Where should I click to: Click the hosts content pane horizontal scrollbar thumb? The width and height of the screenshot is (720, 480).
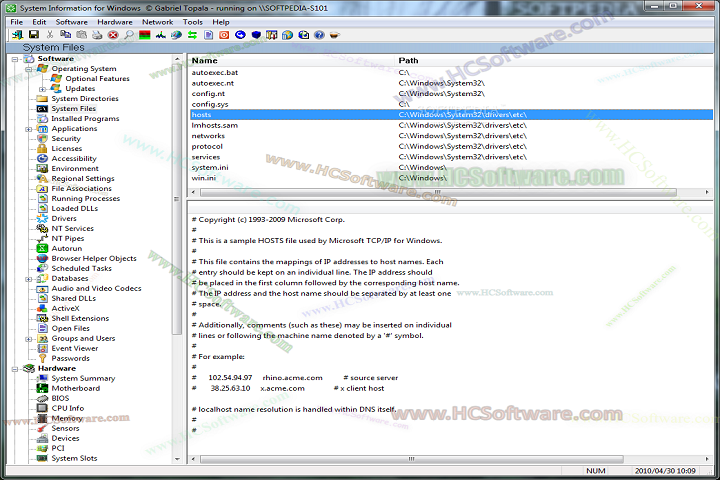(412, 459)
